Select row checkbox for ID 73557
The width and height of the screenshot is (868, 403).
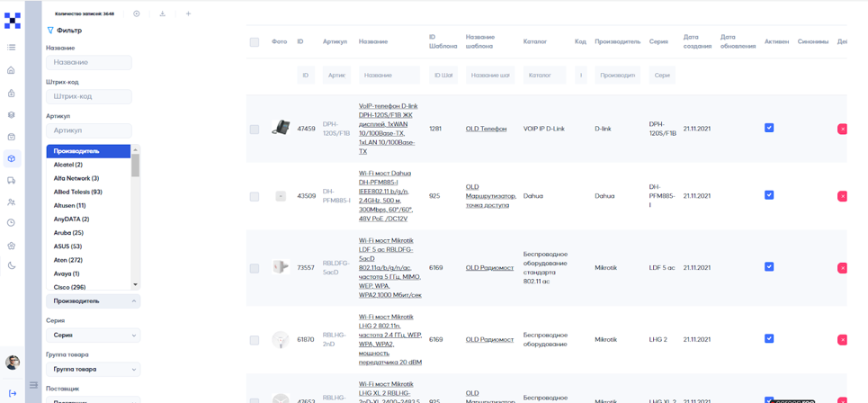[254, 268]
